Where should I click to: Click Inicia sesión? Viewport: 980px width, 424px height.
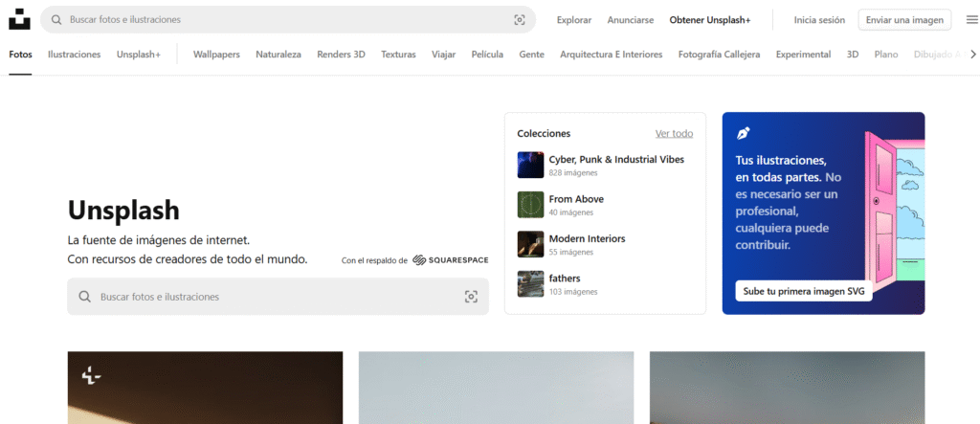click(819, 20)
